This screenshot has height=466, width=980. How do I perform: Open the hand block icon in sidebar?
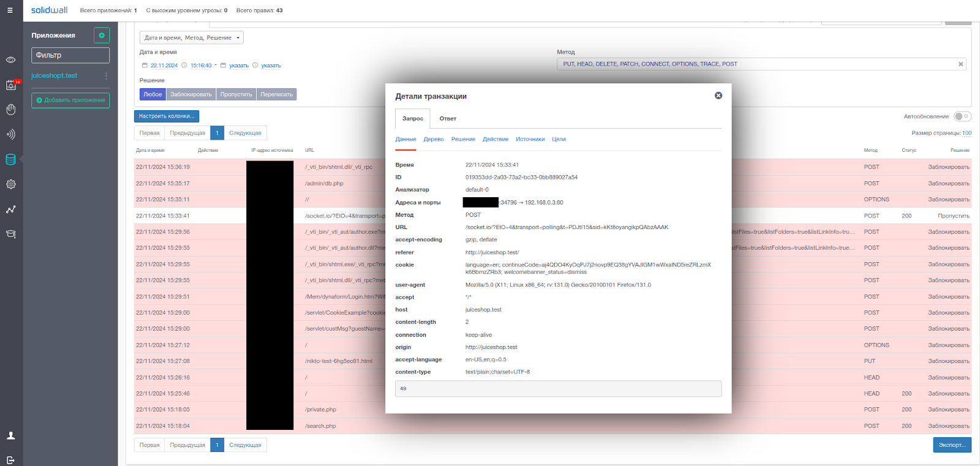pos(10,110)
